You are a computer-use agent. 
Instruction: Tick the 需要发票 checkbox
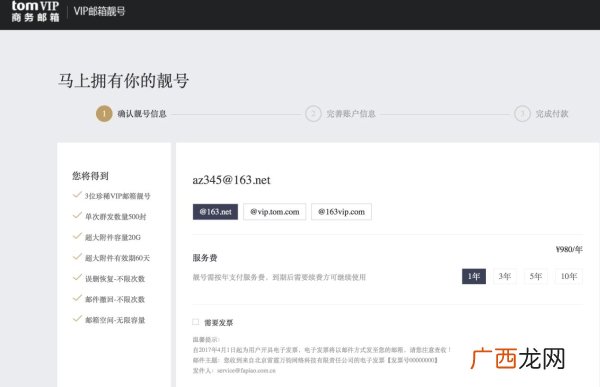tap(196, 322)
